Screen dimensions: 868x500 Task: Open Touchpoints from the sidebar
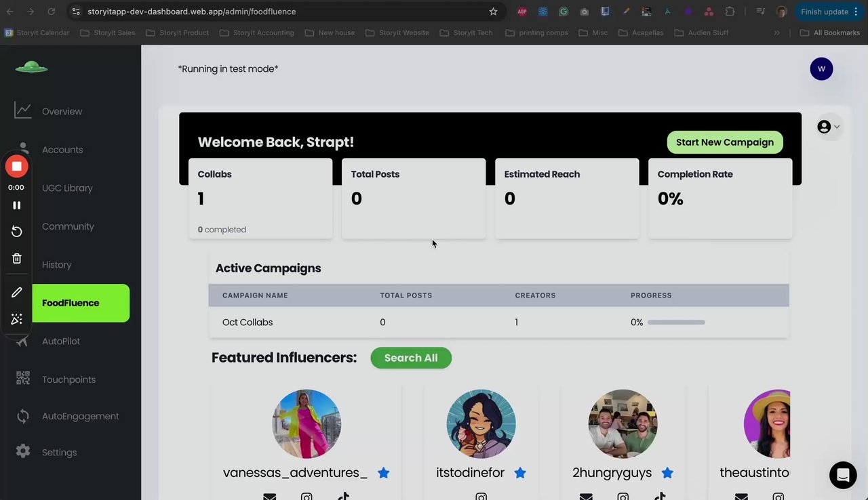click(68, 379)
